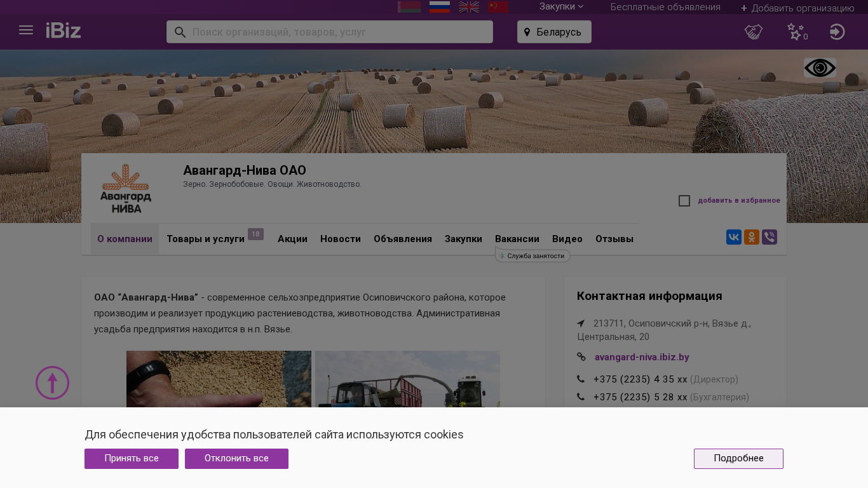Screen dimensions: 868x488
Task: Expand the Закупки dropdown in top bar
Action: point(561,7)
